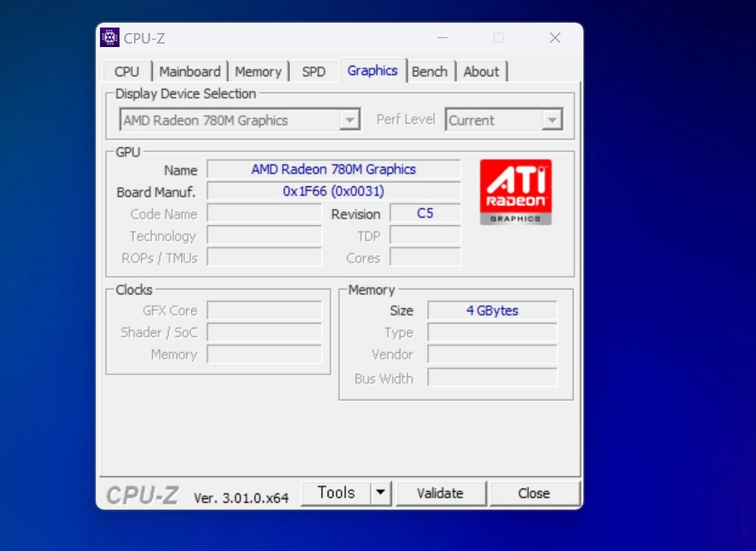This screenshot has width=756, height=551.
Task: Click the 'Revision' label
Action: click(x=356, y=214)
